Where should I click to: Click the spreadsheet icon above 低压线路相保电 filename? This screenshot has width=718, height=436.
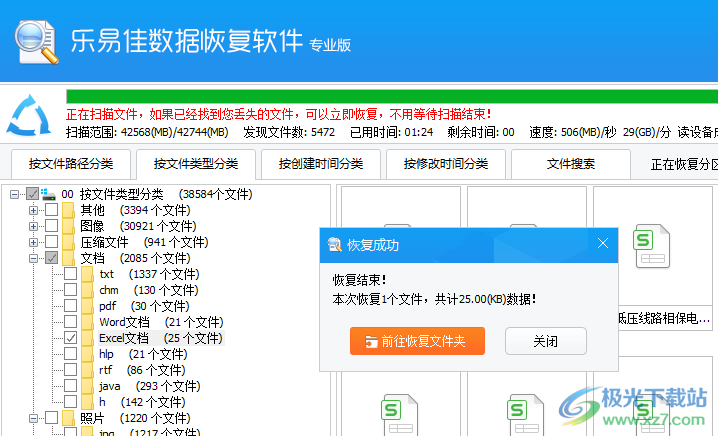pyautogui.click(x=652, y=246)
